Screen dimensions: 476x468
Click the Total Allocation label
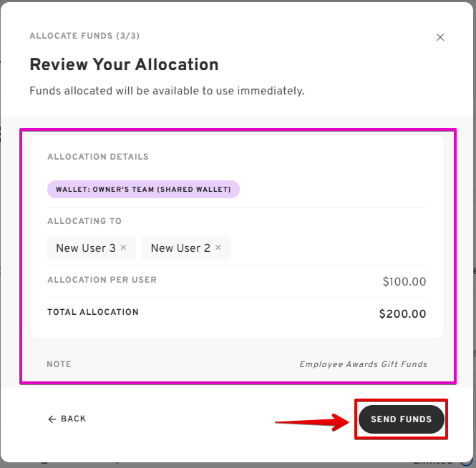93,312
